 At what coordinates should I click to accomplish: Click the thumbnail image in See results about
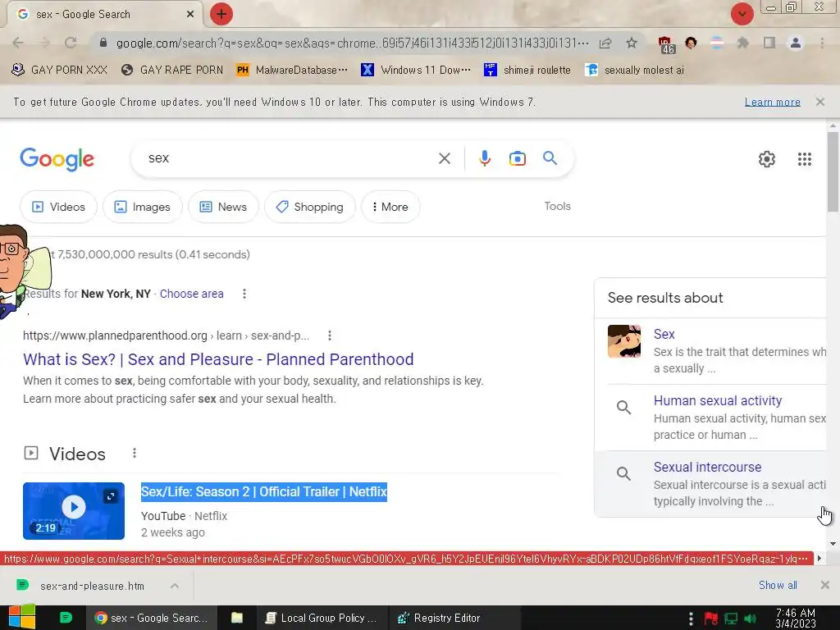point(624,341)
